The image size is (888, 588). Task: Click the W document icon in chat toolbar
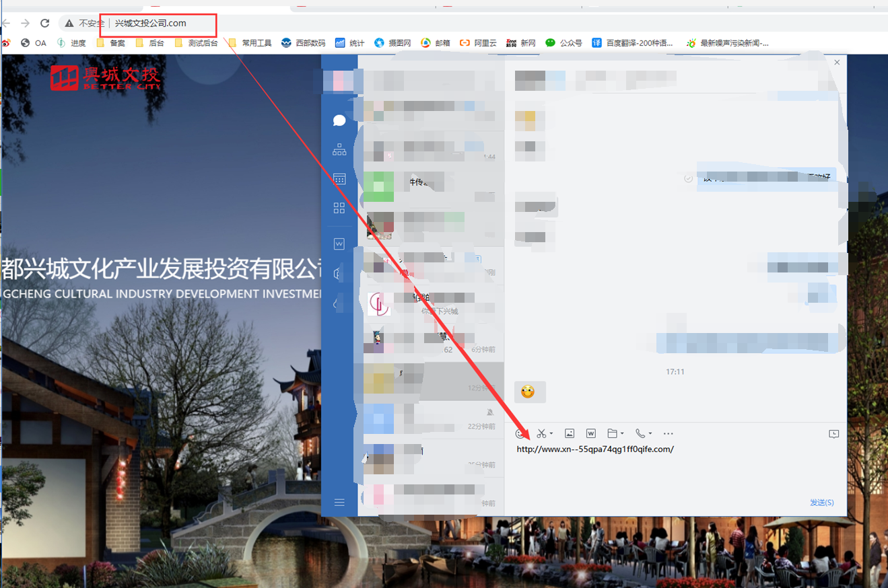pyautogui.click(x=591, y=434)
